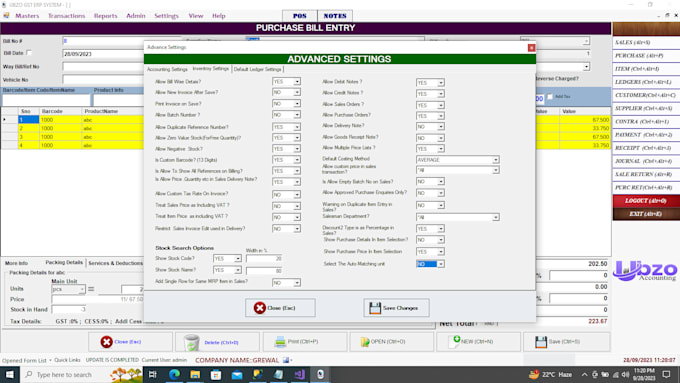680x383 pixels.
Task: Click the LEDGERS sidebar button
Action: [x=646, y=82]
